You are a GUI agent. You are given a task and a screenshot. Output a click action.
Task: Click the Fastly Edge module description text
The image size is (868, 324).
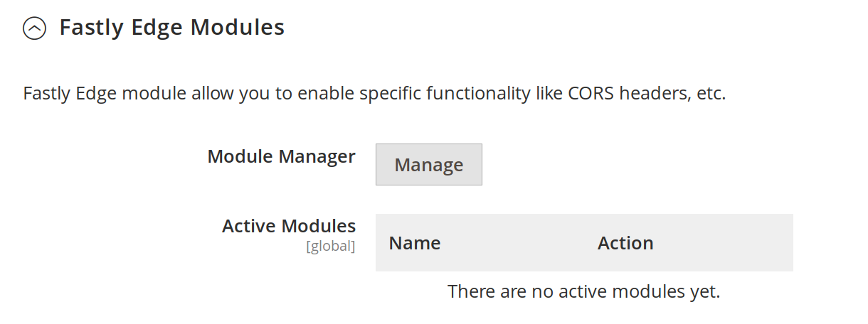[x=374, y=94]
